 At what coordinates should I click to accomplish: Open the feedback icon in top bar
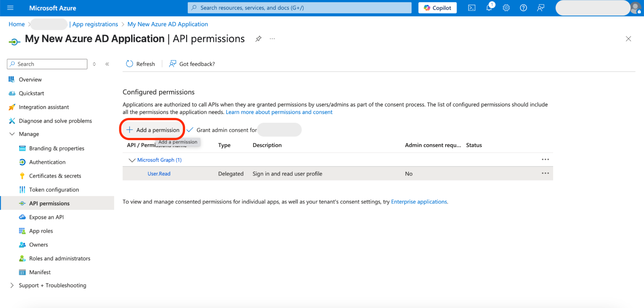541,8
